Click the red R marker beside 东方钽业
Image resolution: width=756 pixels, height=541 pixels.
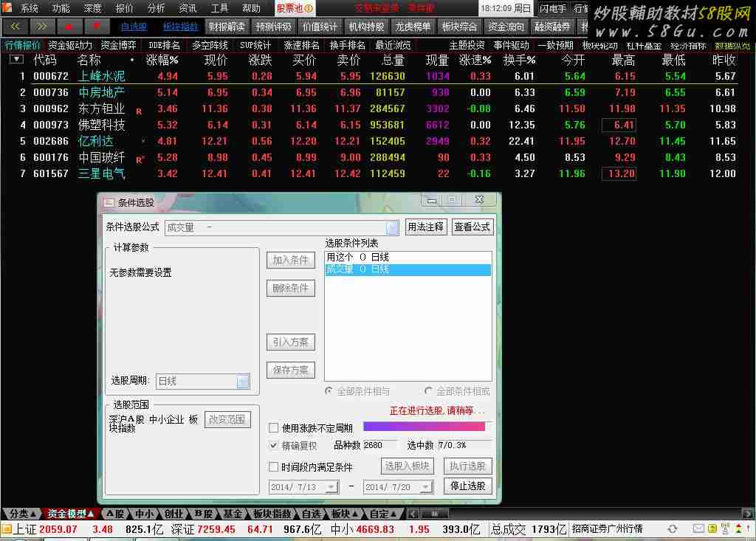(139, 111)
